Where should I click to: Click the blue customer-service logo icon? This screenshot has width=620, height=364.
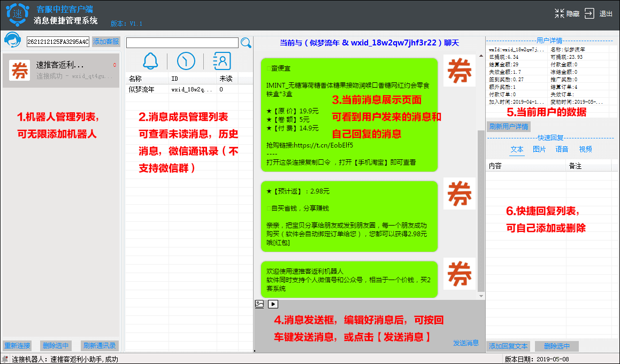(12, 40)
